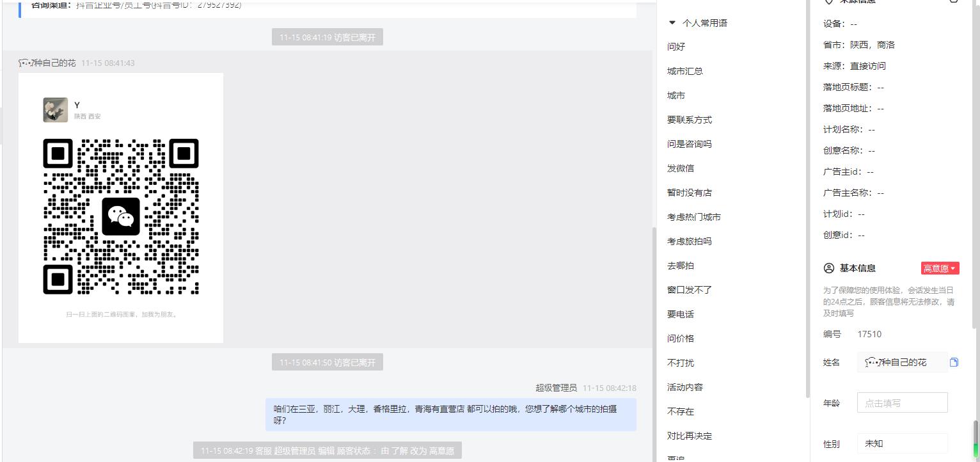Click the WeChat logo inside the QR code

coord(121,216)
